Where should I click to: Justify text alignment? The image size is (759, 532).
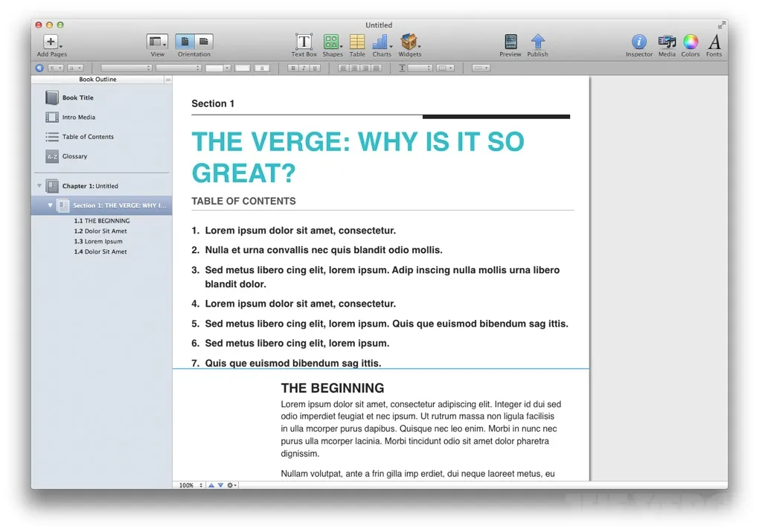pos(377,68)
